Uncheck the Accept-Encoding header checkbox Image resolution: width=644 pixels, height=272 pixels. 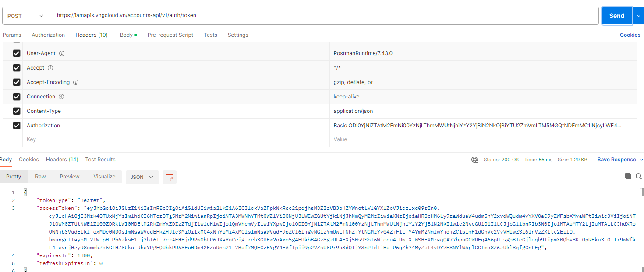(x=17, y=82)
